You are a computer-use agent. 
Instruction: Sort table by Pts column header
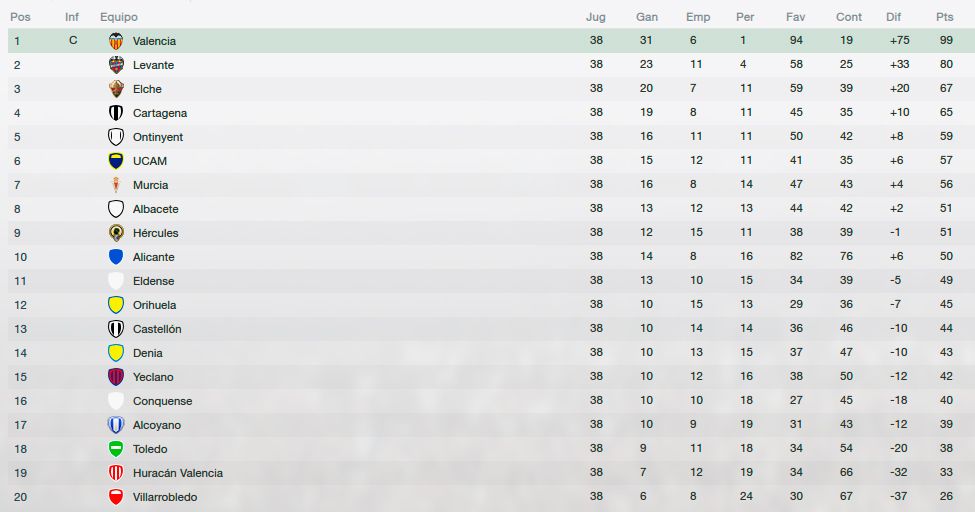[x=945, y=17]
